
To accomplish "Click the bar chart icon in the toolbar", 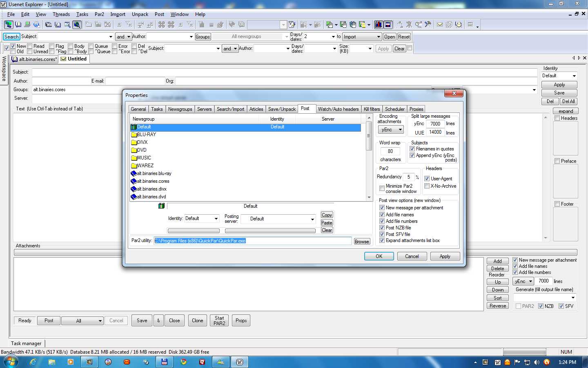I will pyautogui.click(x=379, y=25).
